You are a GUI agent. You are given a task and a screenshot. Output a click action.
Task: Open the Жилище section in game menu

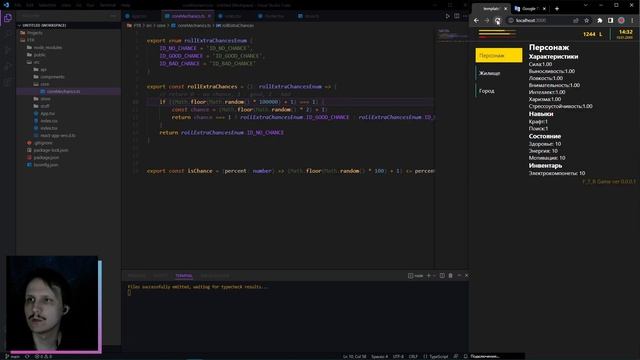click(x=499, y=73)
